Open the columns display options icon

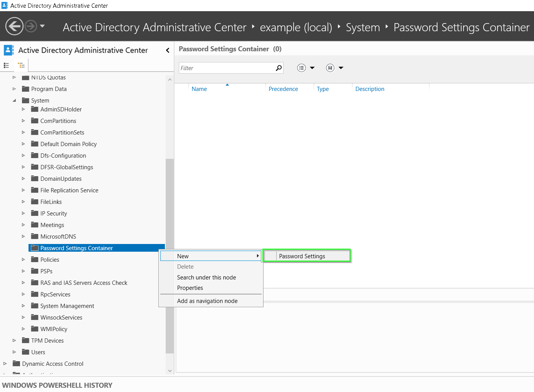tap(302, 67)
